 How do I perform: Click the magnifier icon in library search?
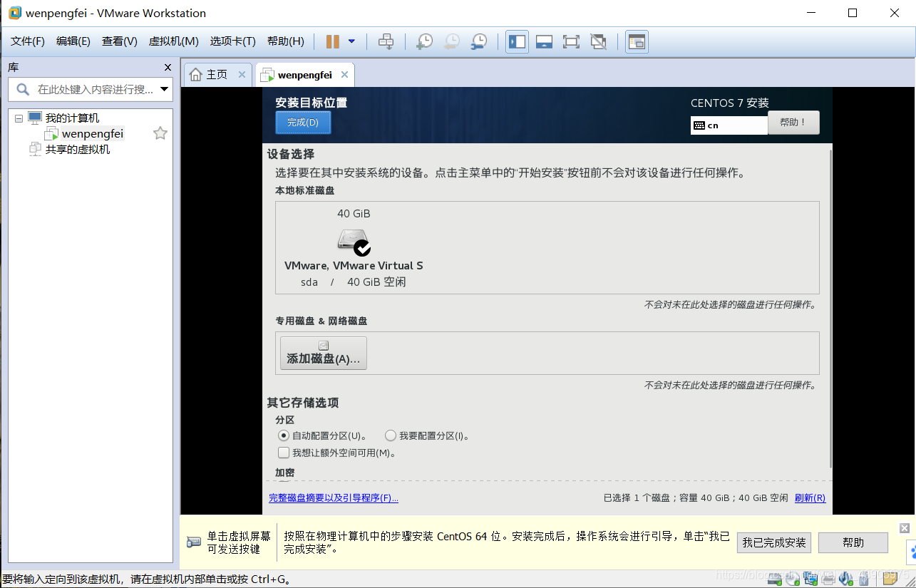click(x=23, y=89)
